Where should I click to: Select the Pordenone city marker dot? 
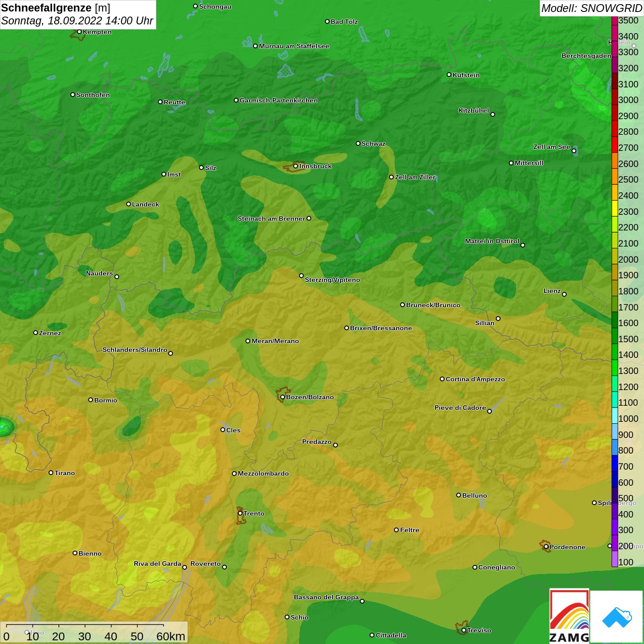tap(546, 547)
